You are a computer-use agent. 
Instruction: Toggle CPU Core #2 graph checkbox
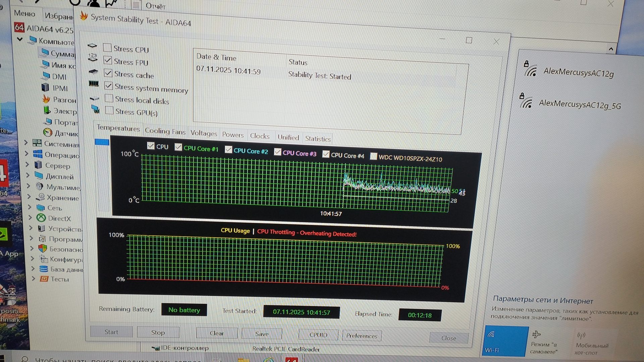(x=228, y=149)
